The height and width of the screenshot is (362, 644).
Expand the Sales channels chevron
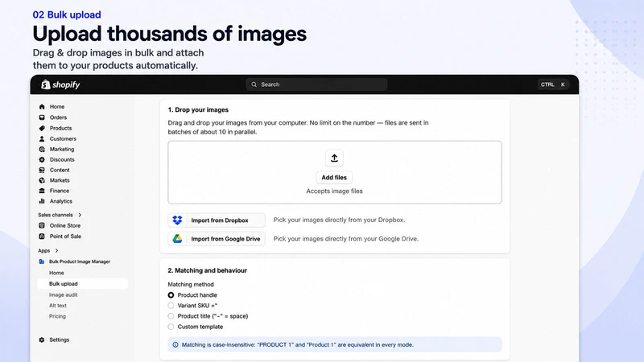(x=80, y=215)
